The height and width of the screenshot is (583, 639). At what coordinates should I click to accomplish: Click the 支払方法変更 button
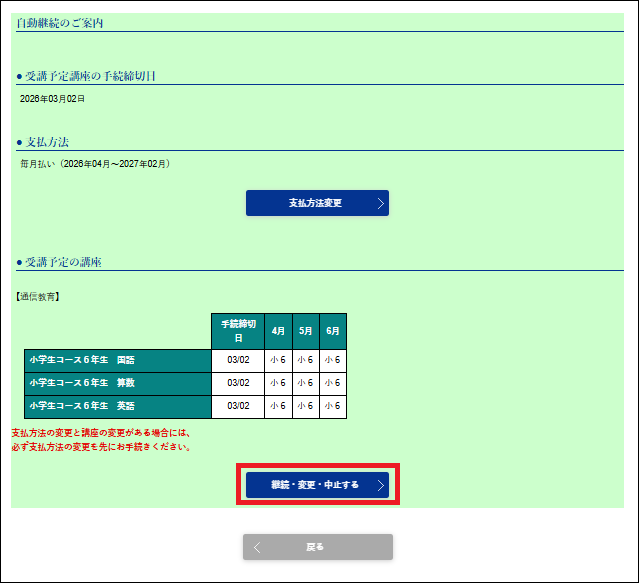coord(316,203)
